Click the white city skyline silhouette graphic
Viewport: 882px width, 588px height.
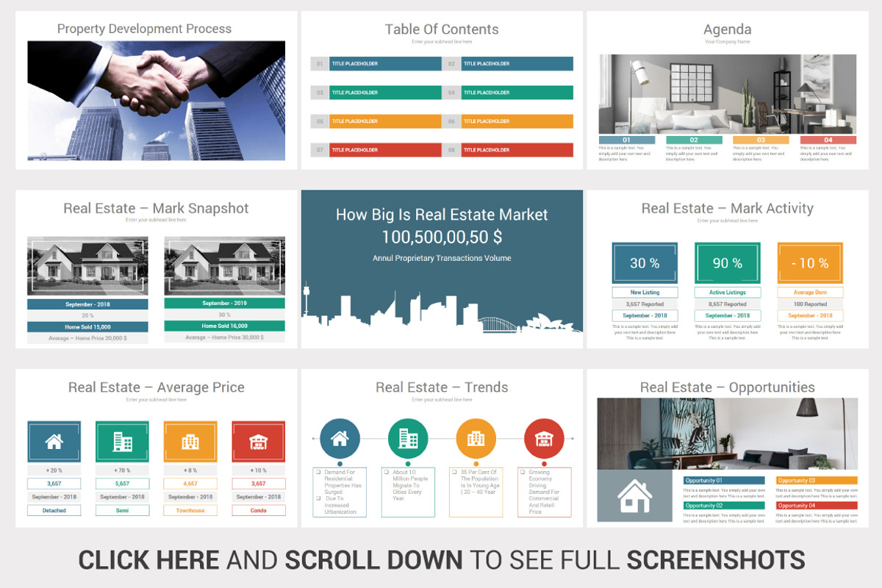441,309
